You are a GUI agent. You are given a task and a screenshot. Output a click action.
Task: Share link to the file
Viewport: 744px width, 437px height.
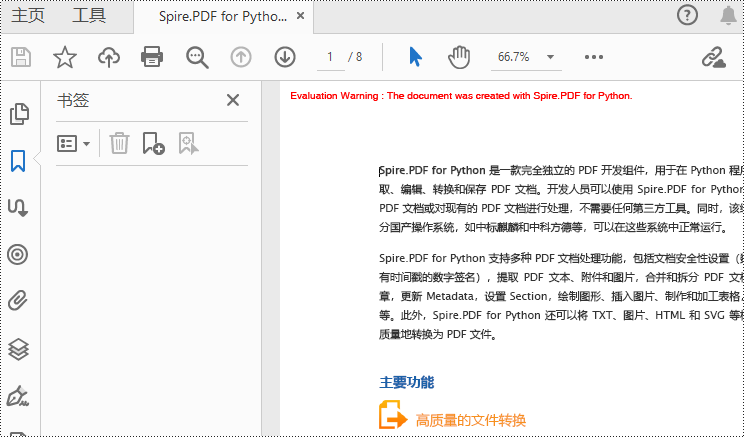[714, 57]
